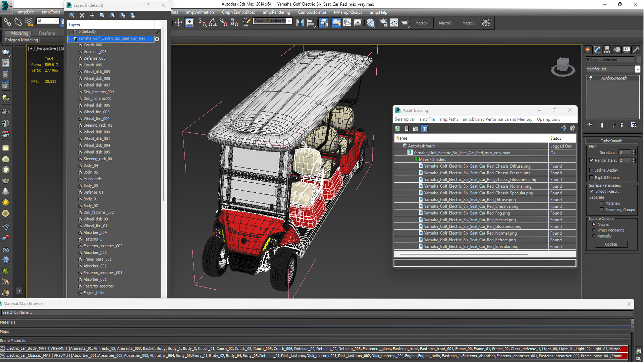The height and width of the screenshot is (362, 644).
Task: Click the Mirror tool icon
Action: coord(300,22)
